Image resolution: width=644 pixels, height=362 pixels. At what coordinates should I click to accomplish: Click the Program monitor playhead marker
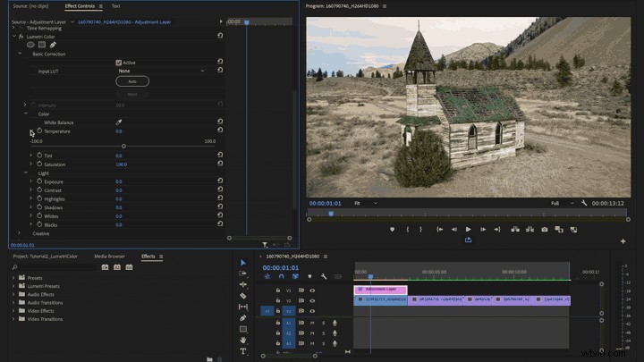(331, 214)
